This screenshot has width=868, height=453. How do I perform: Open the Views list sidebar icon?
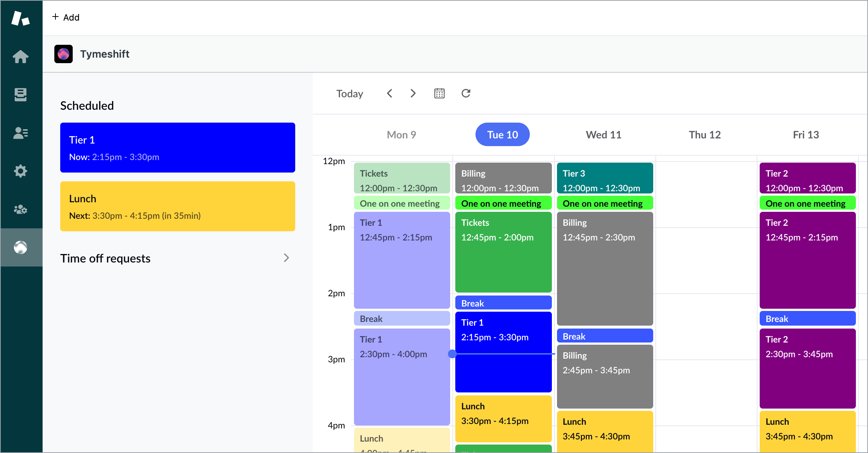tap(21, 95)
